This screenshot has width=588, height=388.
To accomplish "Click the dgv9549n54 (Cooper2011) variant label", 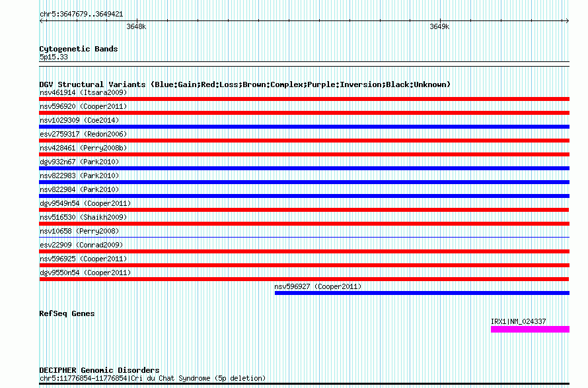I will click(x=85, y=203).
